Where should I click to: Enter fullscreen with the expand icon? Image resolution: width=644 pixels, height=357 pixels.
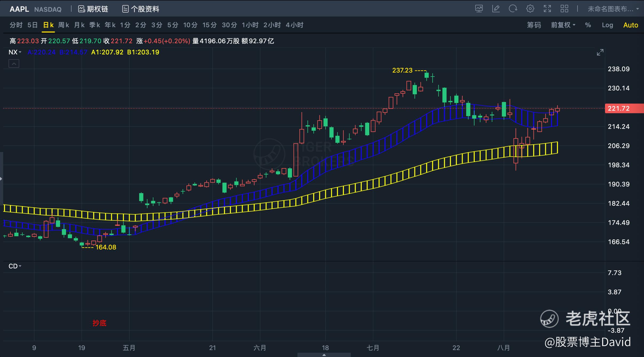click(547, 9)
